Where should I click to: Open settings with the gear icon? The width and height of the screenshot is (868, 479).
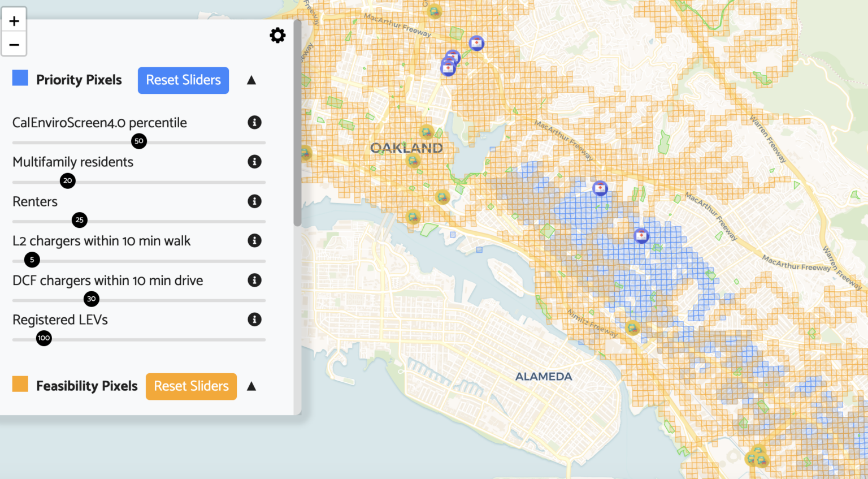[x=277, y=35]
